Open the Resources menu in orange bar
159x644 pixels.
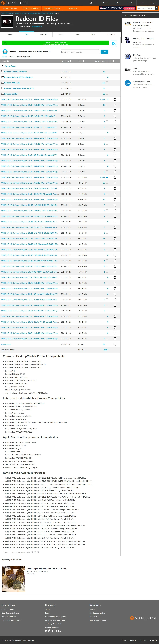point(73,8)
